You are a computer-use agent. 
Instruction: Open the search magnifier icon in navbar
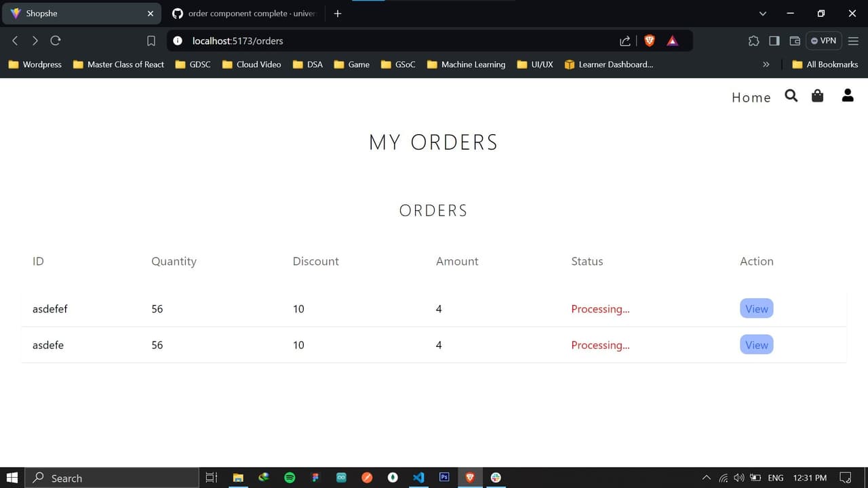coord(791,96)
